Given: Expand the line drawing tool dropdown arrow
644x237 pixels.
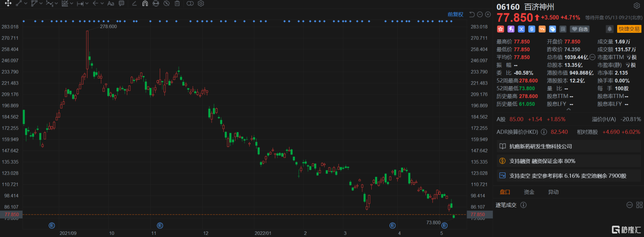Looking at the screenshot, I should click(x=26, y=3).
